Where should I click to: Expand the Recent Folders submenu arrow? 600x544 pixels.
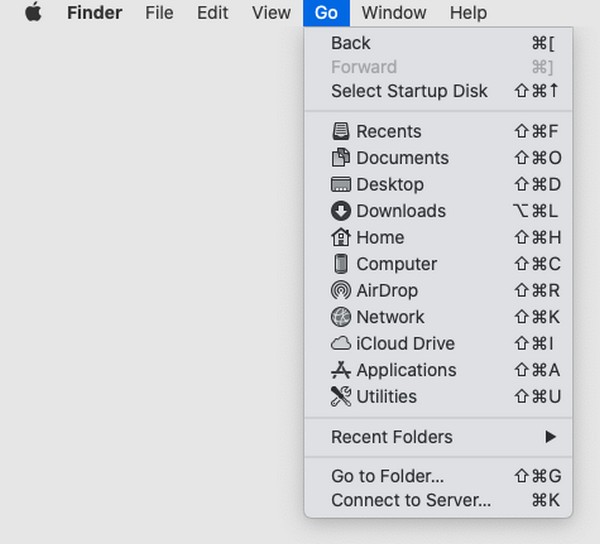[x=550, y=437]
